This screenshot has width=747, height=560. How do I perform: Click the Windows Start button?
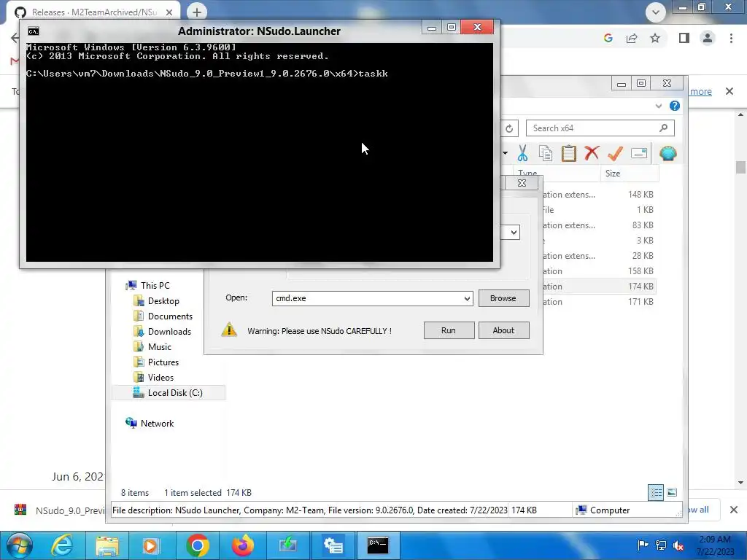pos(20,545)
